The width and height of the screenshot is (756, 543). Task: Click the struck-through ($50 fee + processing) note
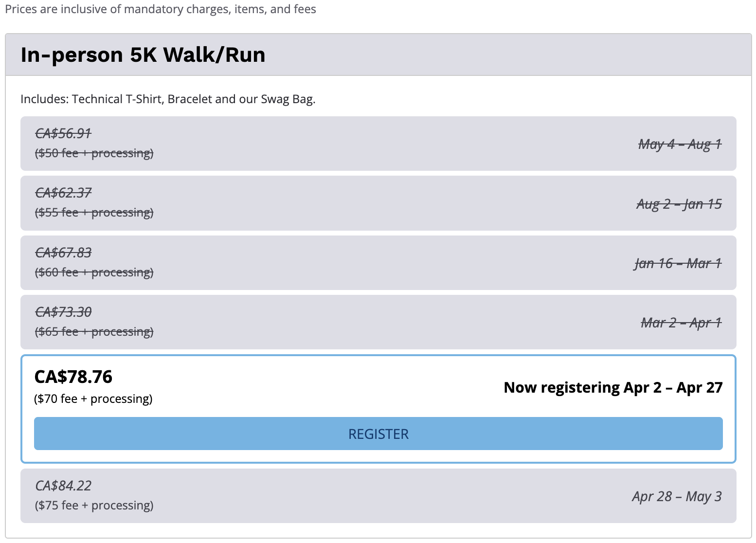(94, 153)
